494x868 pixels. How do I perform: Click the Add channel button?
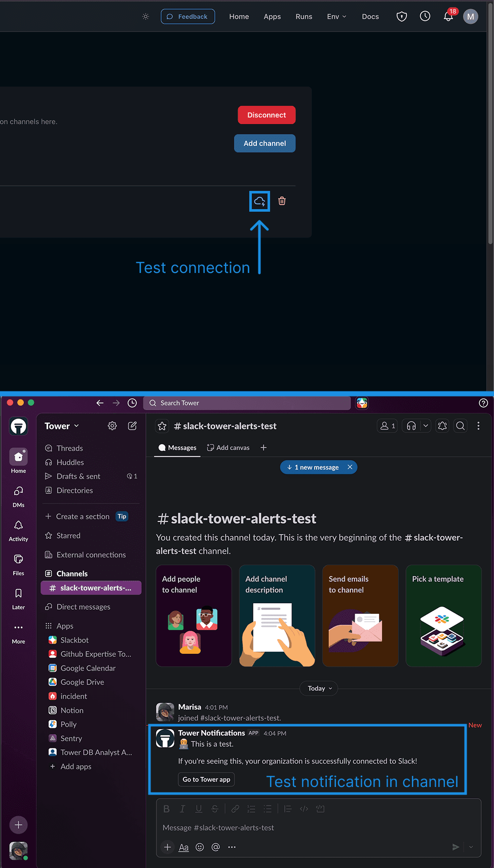(264, 143)
